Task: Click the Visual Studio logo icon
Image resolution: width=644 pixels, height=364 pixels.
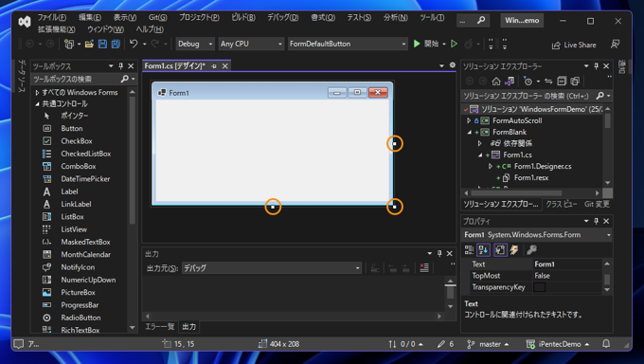Action: [x=25, y=22]
